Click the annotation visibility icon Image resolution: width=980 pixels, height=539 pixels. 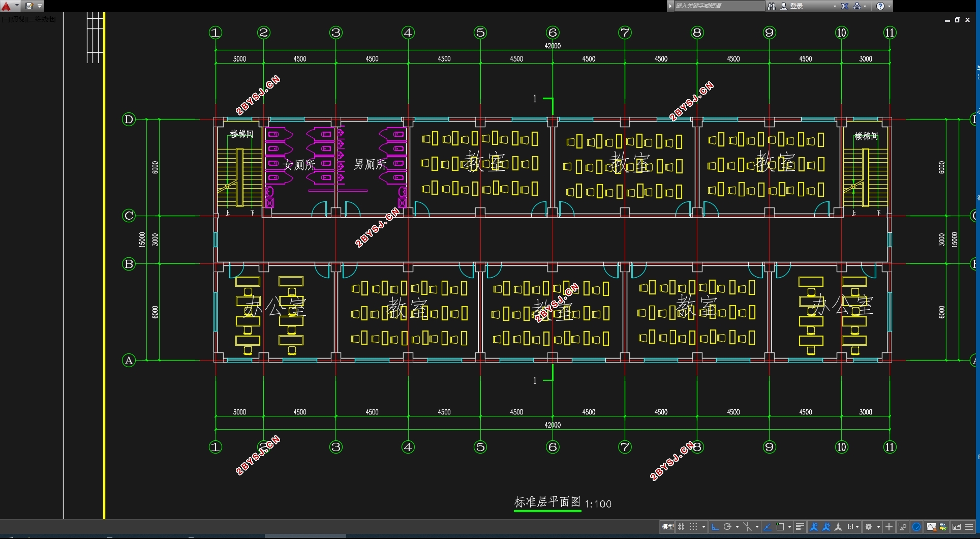pyautogui.click(x=814, y=527)
